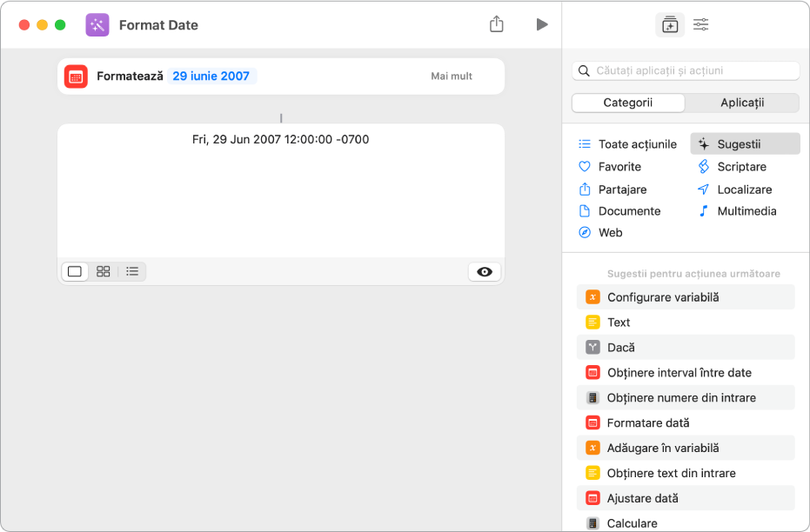Image resolution: width=810 pixels, height=532 pixels.
Task: Click the share icon in the toolbar
Action: click(497, 24)
